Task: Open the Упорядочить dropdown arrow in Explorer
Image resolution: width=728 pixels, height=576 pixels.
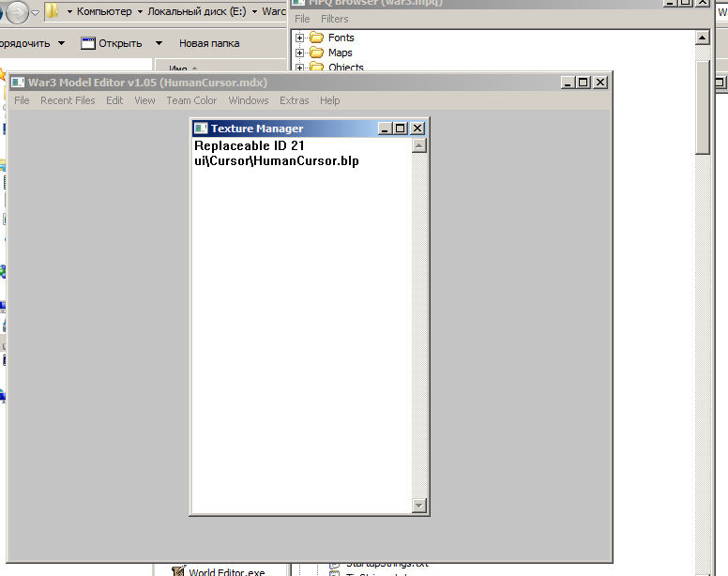Action: 61,43
